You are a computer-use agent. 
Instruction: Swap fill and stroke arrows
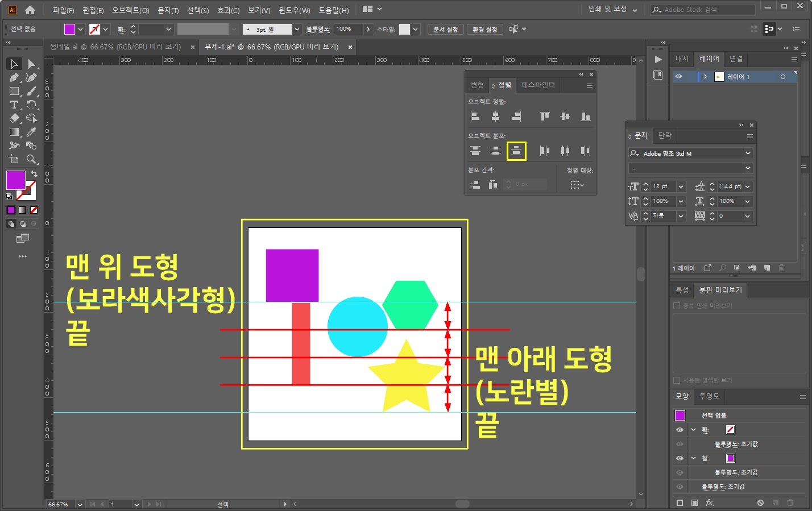coord(34,174)
